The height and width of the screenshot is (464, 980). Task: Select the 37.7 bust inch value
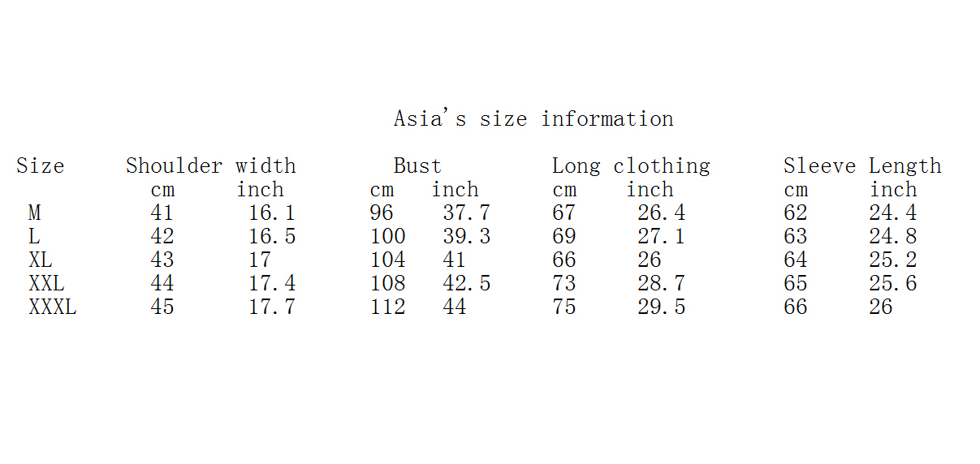466,213
